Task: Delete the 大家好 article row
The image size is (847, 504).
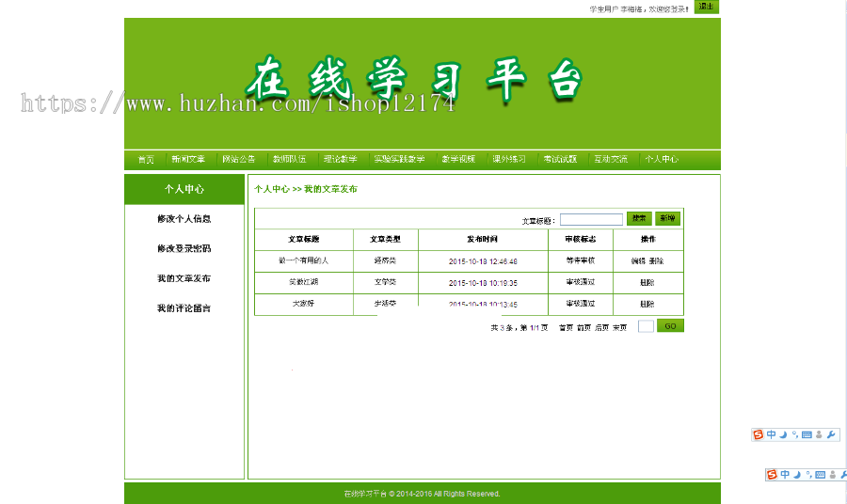Action: click(x=647, y=304)
